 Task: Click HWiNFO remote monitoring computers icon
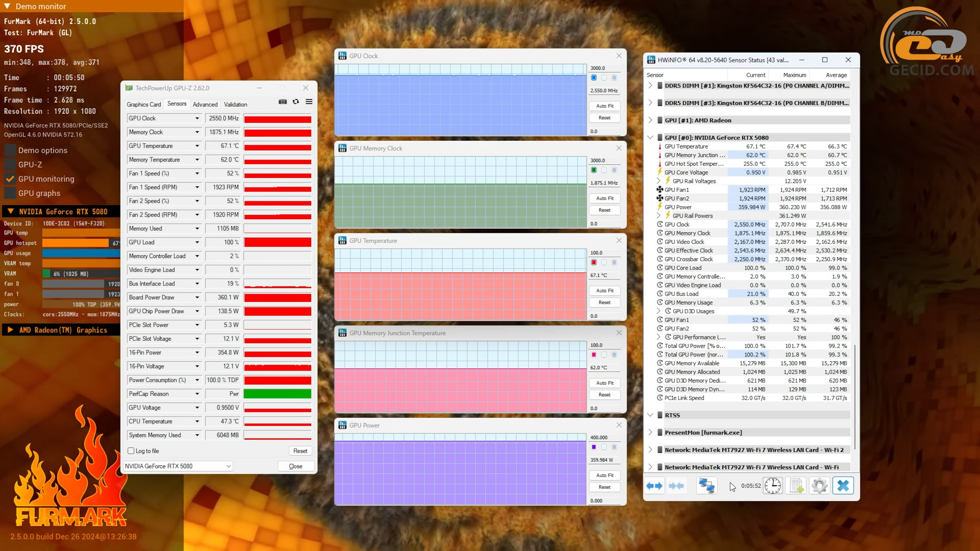(x=706, y=486)
